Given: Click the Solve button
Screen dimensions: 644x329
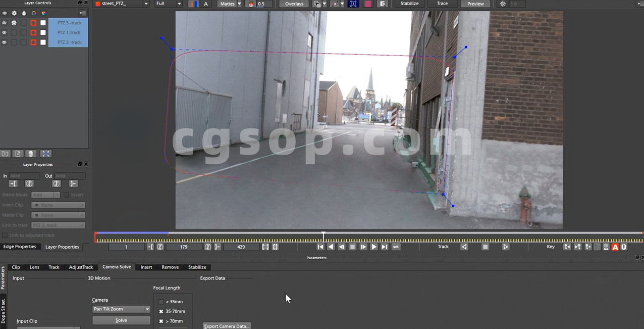Looking at the screenshot, I should 121,320.
